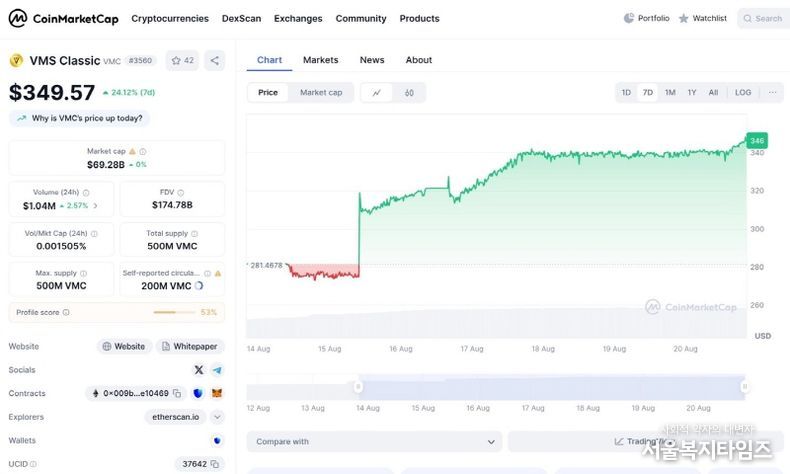790x474 pixels.
Task: Click the Whitepaper button
Action: tap(189, 346)
